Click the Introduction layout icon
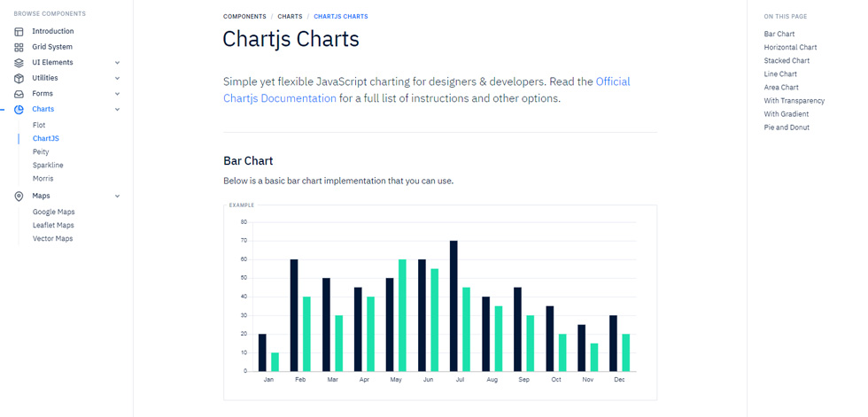Viewport: 868px width, 417px height. pos(19,32)
